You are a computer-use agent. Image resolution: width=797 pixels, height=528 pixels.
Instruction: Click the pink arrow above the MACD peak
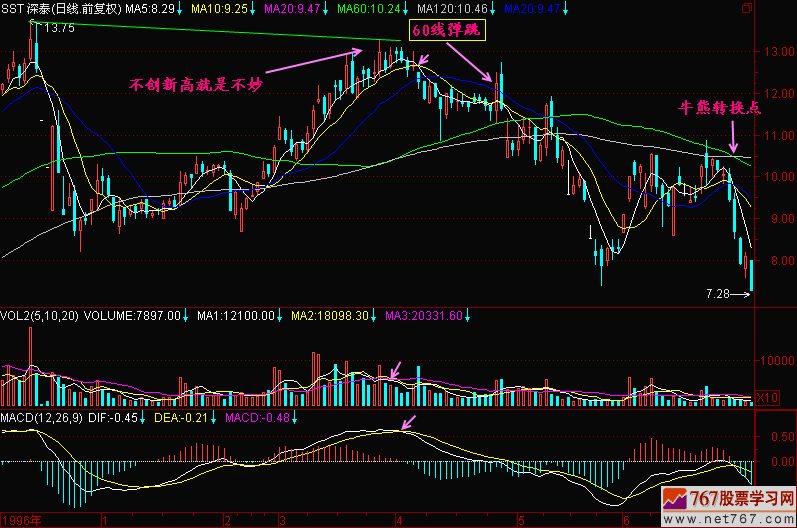point(408,422)
